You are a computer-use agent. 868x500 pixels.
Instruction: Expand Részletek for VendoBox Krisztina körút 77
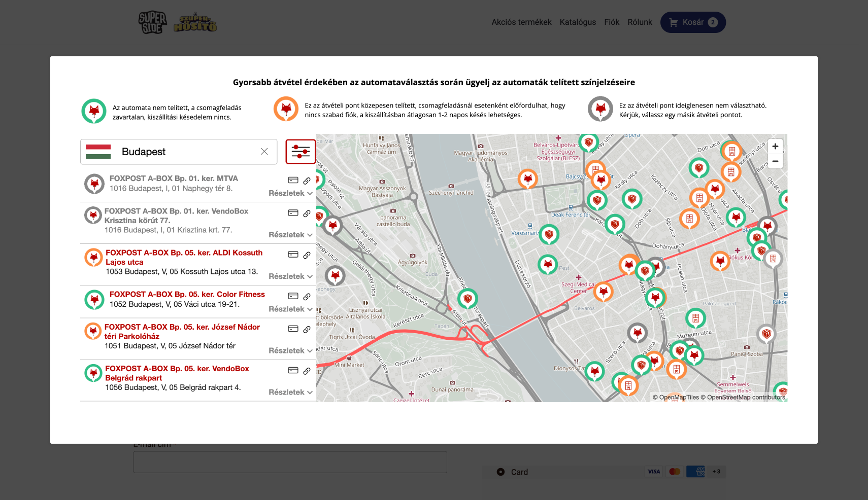(x=290, y=235)
